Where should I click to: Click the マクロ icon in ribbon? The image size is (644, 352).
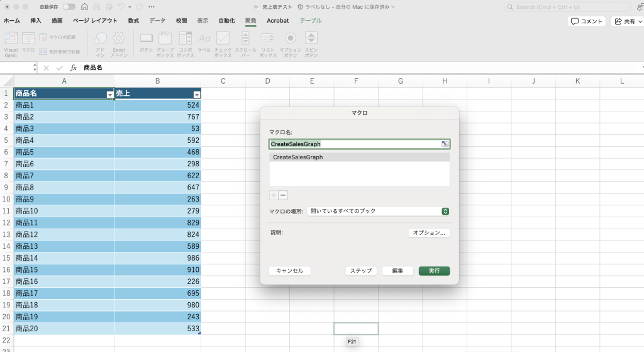click(x=28, y=39)
